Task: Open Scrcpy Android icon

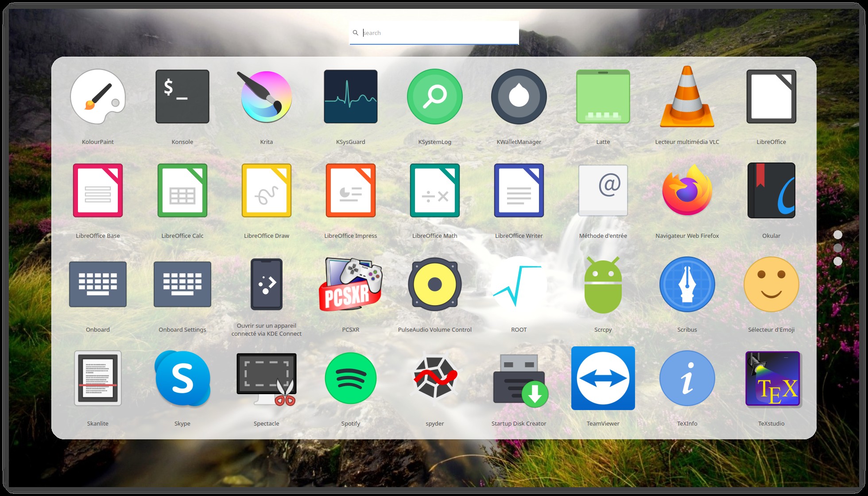Action: 603,284
